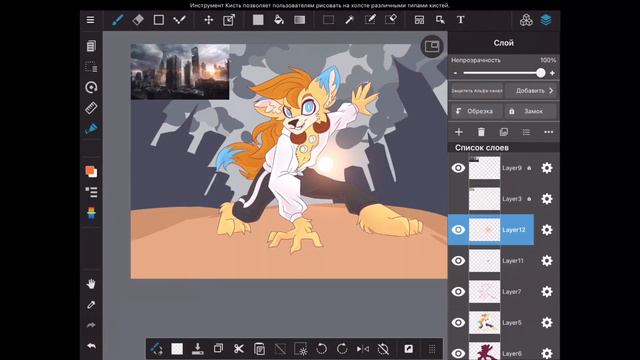Image resolution: width=640 pixels, height=360 pixels.
Task: Click the scissors Cut icon
Action: (x=239, y=349)
